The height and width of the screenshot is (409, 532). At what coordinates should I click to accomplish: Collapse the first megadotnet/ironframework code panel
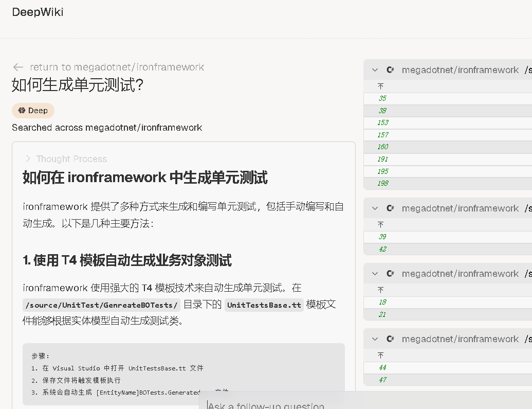coord(375,70)
